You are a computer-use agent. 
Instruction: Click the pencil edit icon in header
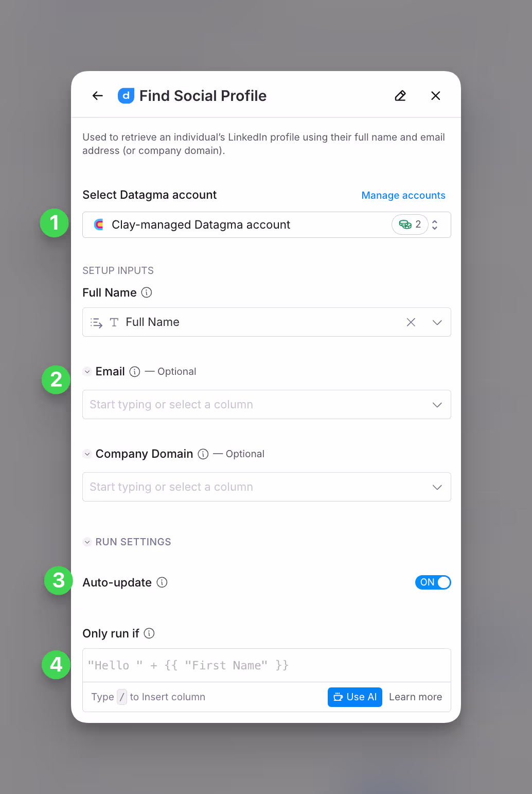tap(400, 96)
